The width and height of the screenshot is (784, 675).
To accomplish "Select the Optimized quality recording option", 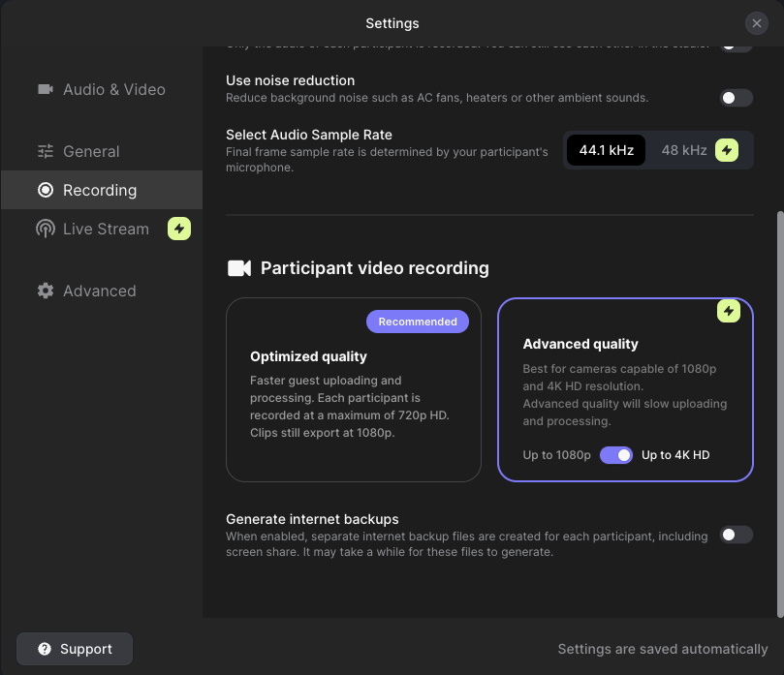I will click(353, 390).
